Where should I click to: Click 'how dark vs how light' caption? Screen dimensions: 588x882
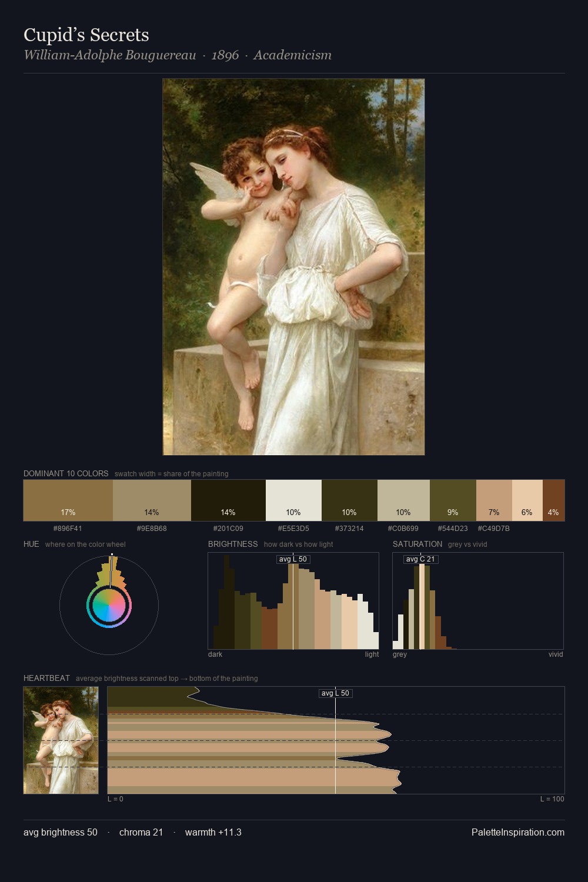299,544
